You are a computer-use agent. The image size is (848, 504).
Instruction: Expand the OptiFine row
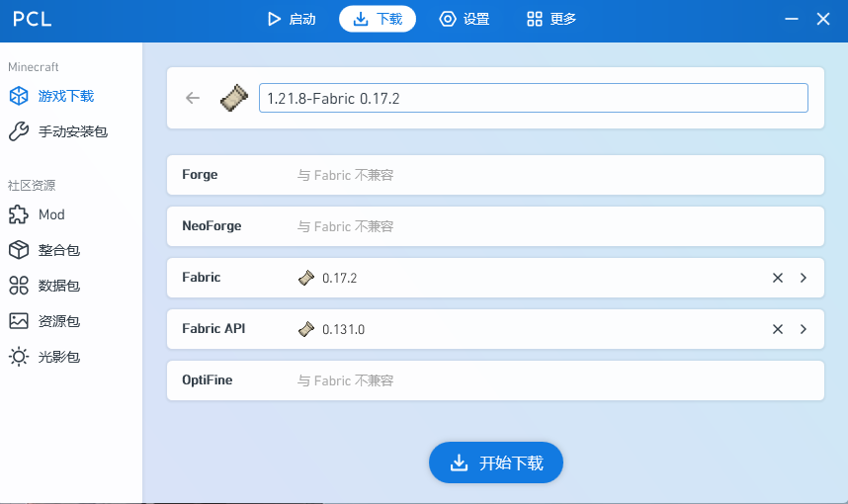495,380
